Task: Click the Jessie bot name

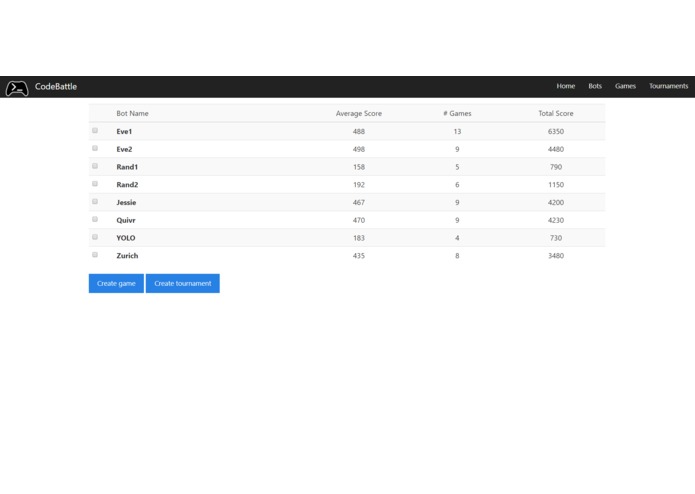Action: point(126,202)
